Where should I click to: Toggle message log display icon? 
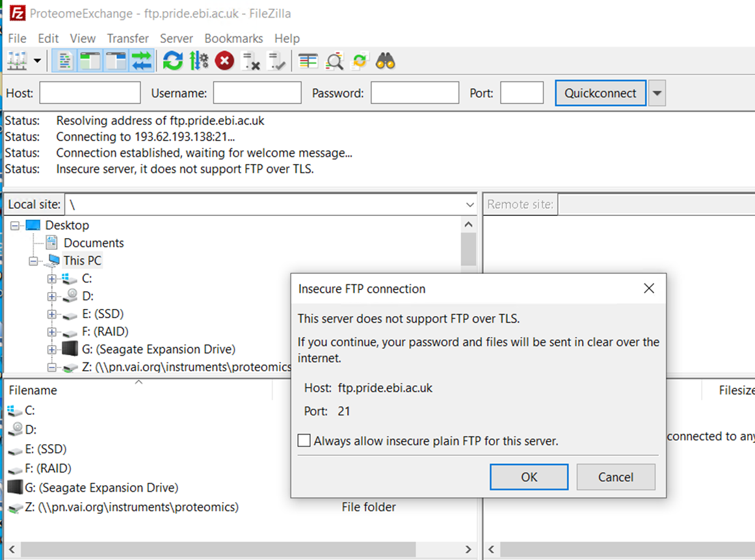(64, 61)
